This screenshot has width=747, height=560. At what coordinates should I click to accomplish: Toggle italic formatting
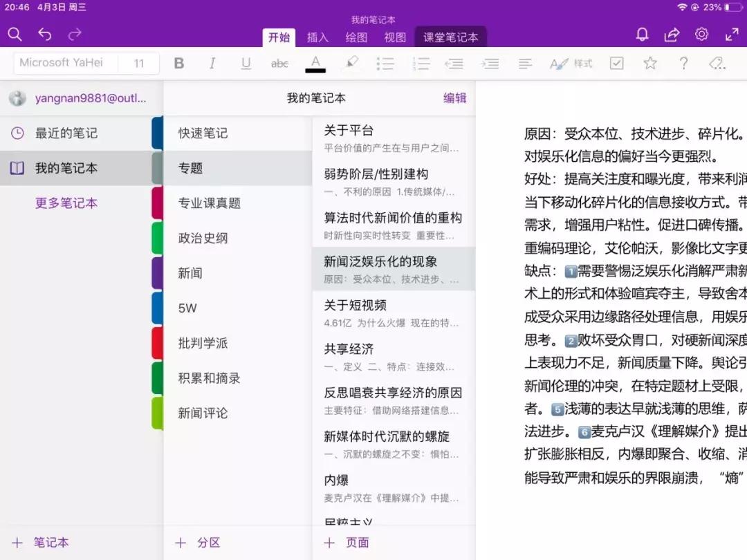212,63
